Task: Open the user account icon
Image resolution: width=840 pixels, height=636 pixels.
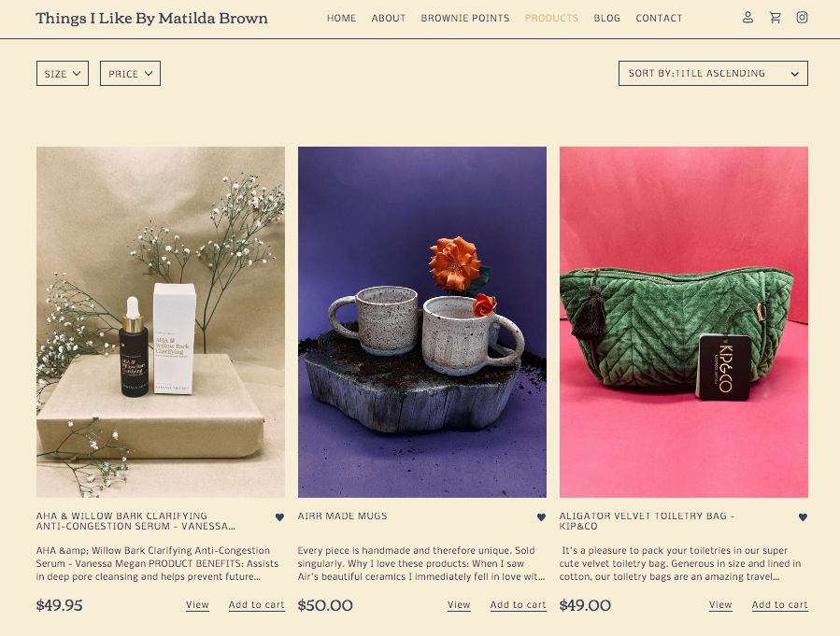Action: (747, 18)
